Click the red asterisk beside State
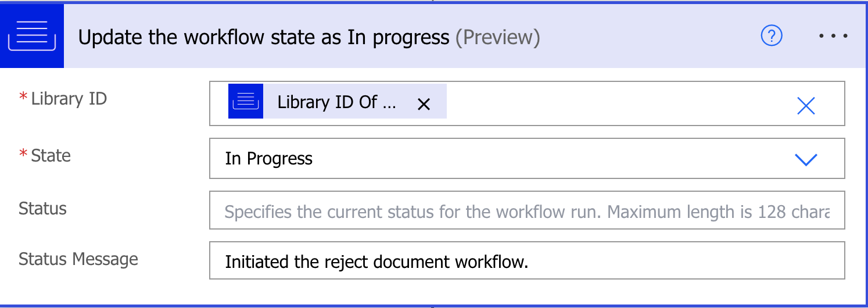Viewport: 868px width, 308px height. point(23,155)
